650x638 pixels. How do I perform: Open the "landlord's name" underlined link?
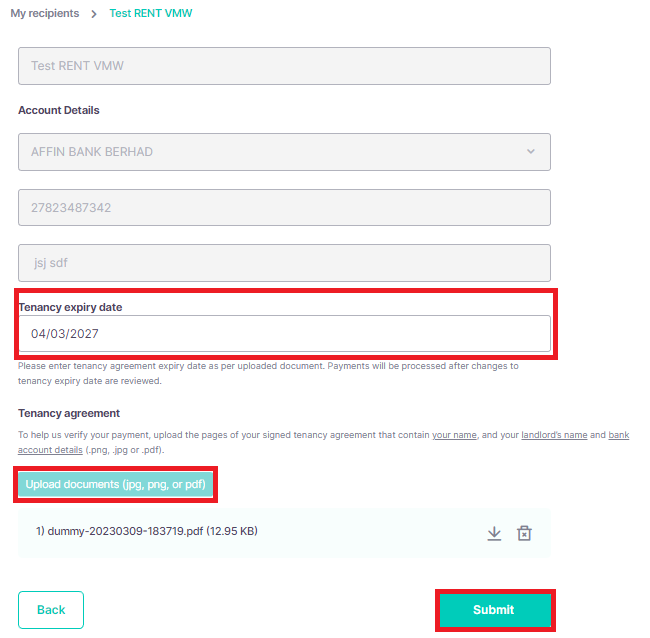pos(553,435)
